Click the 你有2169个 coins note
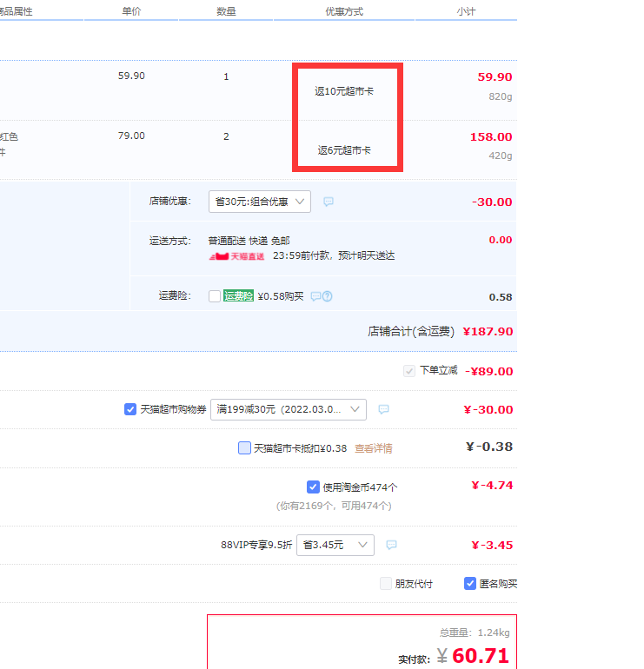 pos(334,506)
